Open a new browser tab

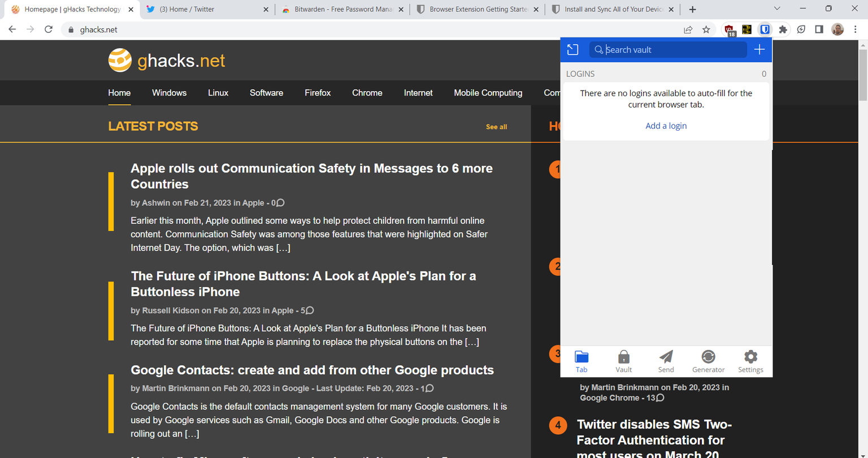[692, 9]
